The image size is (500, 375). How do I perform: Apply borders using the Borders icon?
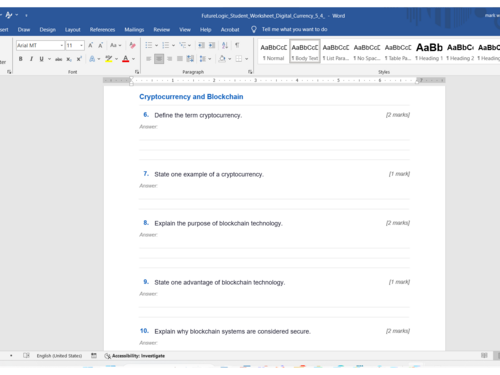click(239, 59)
